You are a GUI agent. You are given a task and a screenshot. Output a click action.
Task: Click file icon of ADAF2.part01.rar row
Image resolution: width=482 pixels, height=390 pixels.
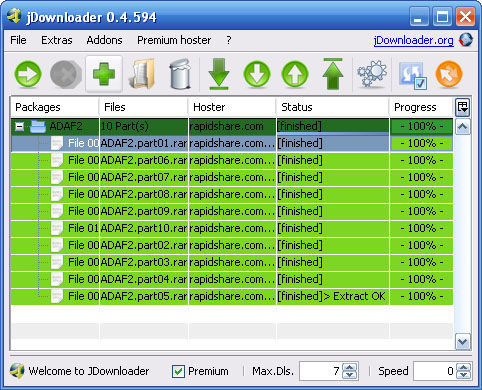(57, 143)
